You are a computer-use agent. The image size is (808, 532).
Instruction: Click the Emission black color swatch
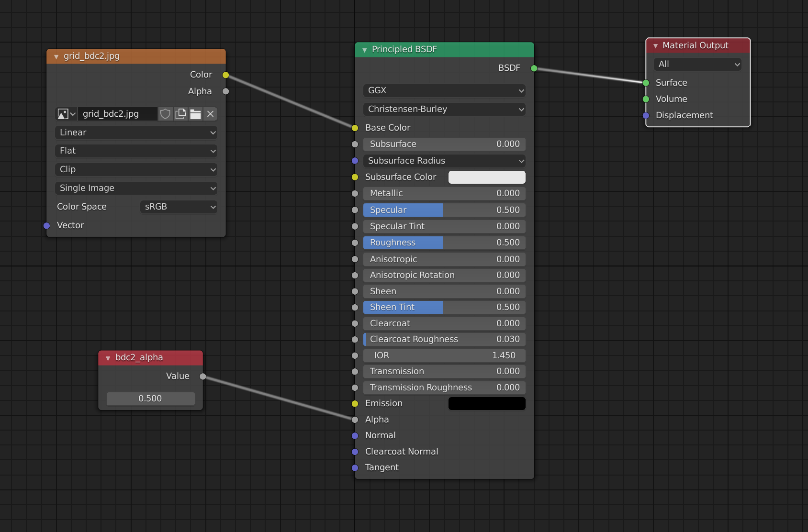[487, 403]
